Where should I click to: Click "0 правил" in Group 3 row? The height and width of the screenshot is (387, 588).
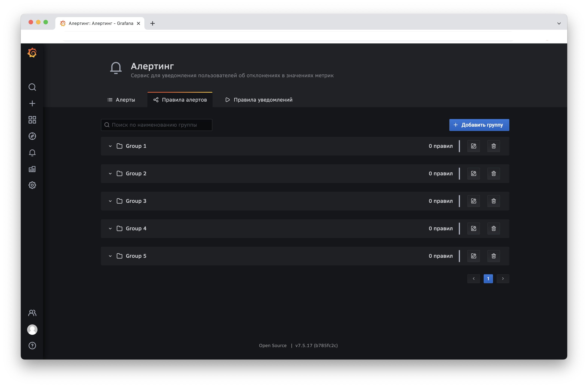pyautogui.click(x=441, y=201)
